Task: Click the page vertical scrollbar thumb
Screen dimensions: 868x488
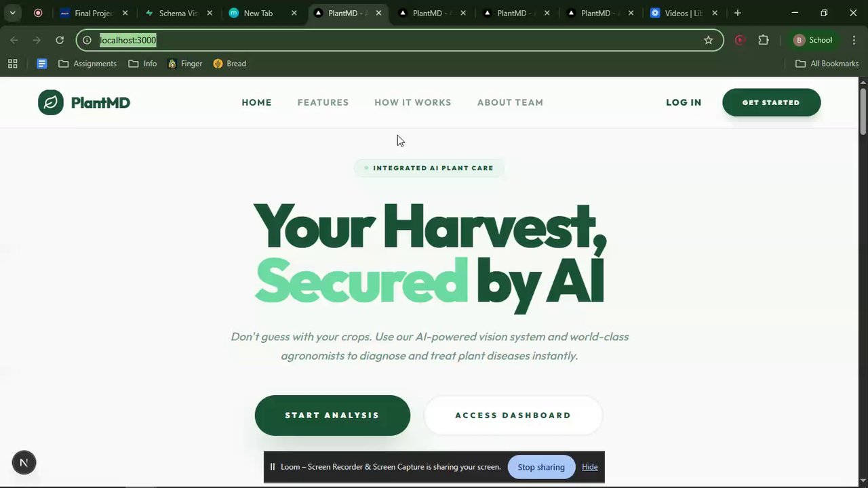Action: (863, 111)
